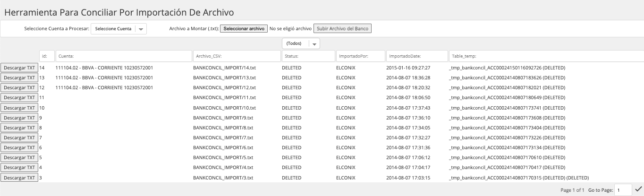The width and height of the screenshot is (644, 196).
Task: Download TXT for row id 5
Action: [x=19, y=158]
